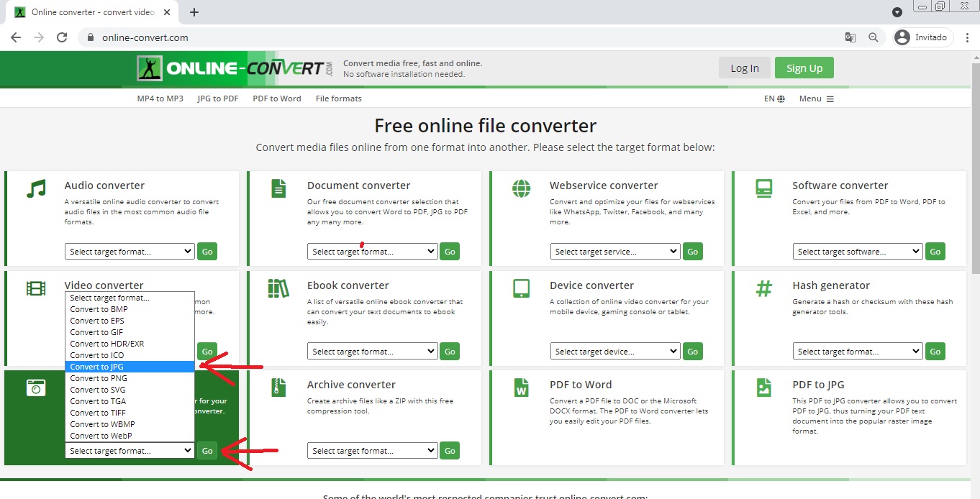Click the Document converter page icon
The image size is (980, 499).
click(278, 188)
